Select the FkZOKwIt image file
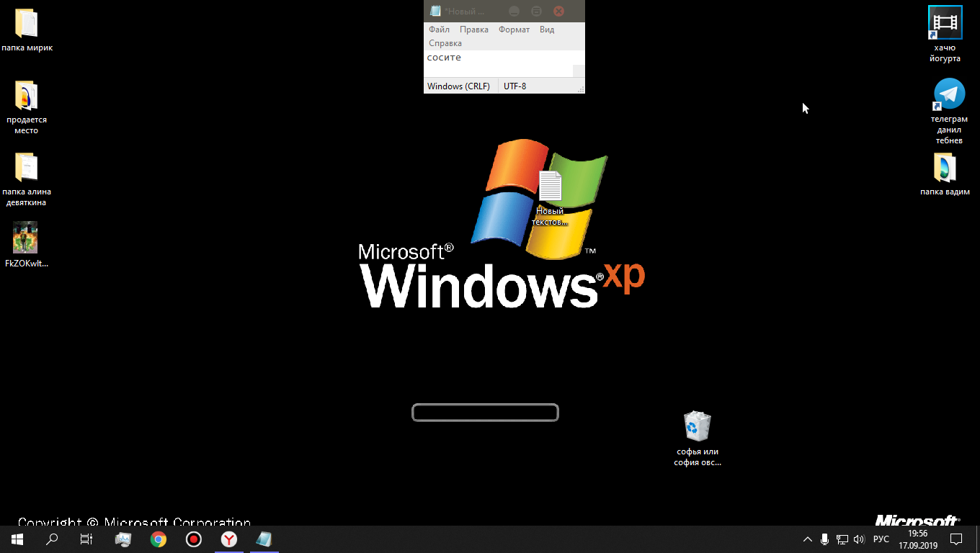Image resolution: width=980 pixels, height=553 pixels. pos(25,238)
